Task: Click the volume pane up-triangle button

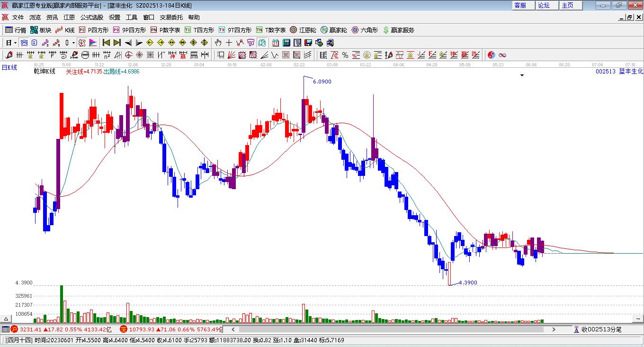Action: coord(6,319)
